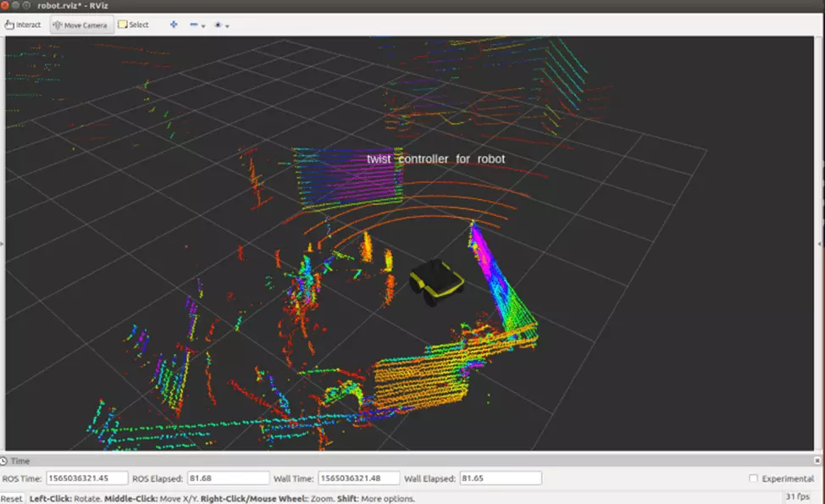Screen dimensions: 825x504
Task: Click the Wall Time field
Action: [358, 479]
